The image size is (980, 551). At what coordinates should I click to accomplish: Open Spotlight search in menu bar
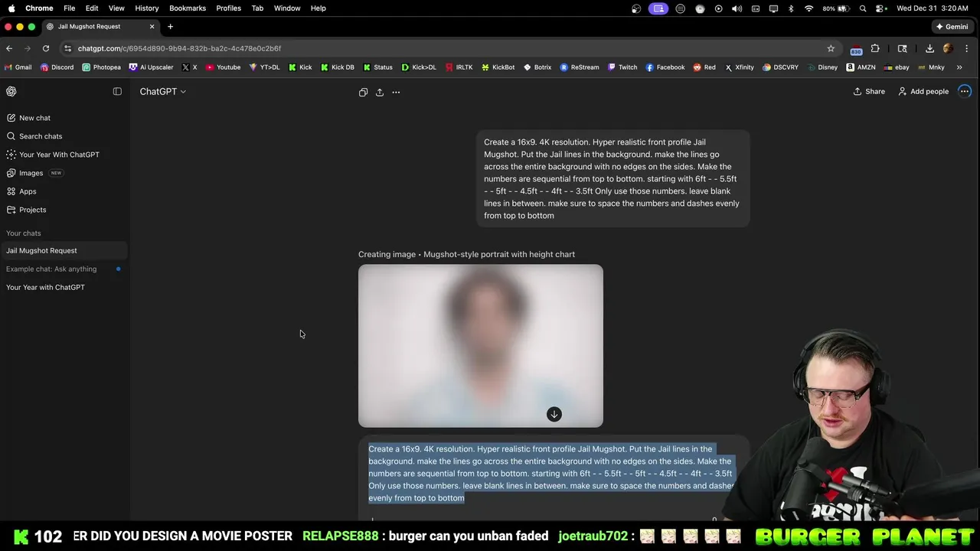point(863,8)
